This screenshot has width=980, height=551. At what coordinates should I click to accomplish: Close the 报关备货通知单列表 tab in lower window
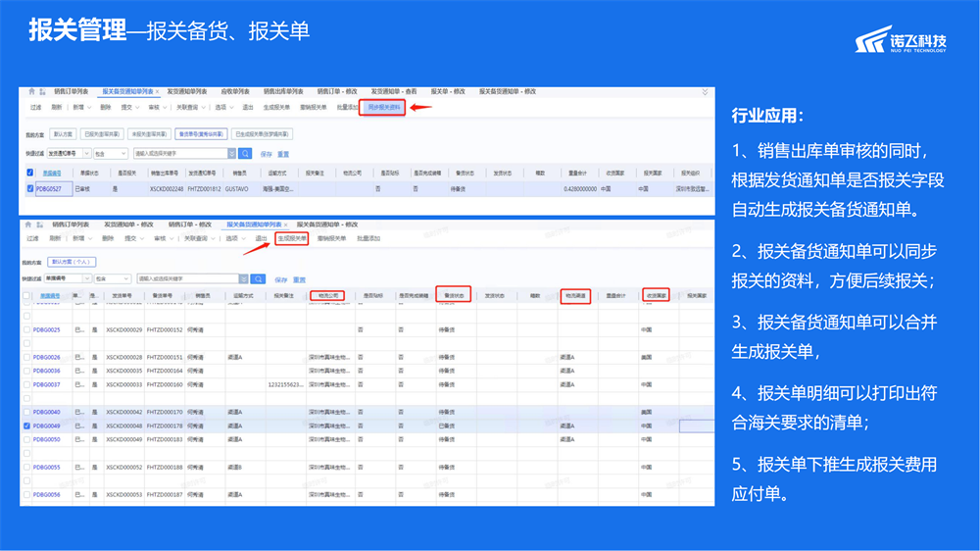[285, 225]
